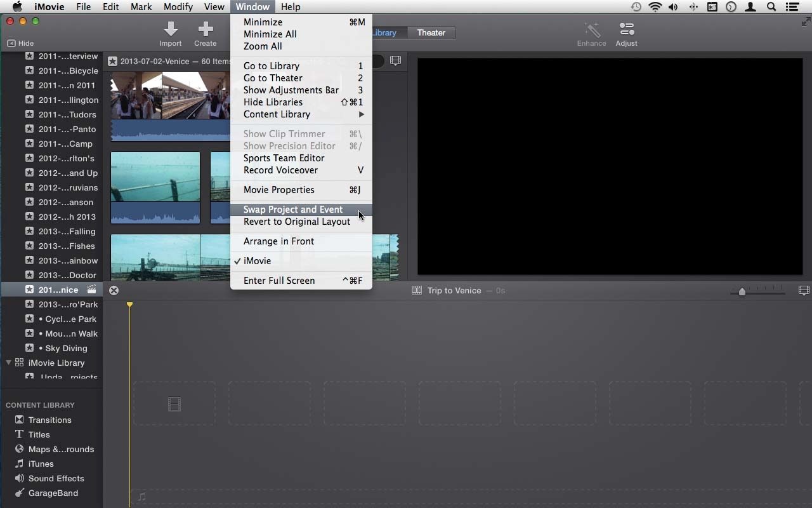Open the Enhance magic wand tool

point(591,29)
